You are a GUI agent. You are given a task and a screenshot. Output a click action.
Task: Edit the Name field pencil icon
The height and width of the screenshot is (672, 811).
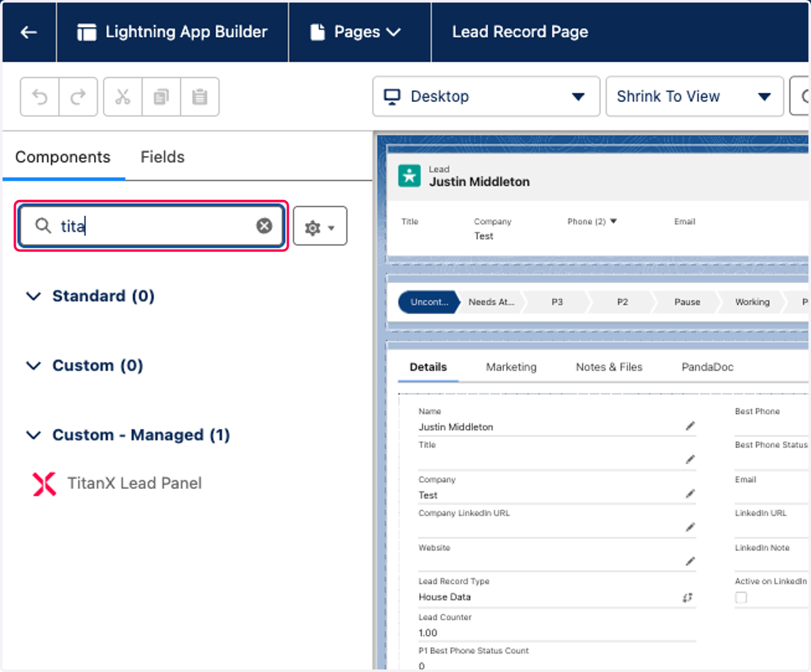[690, 426]
